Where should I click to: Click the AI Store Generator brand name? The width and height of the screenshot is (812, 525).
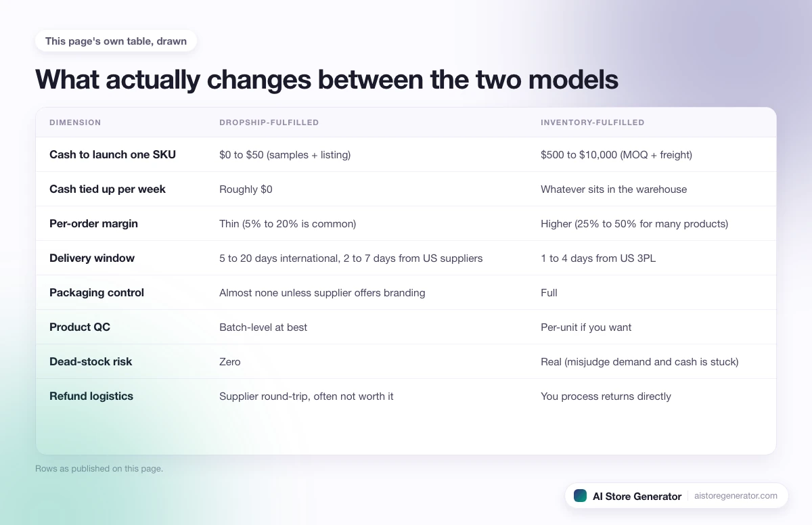coord(637,496)
